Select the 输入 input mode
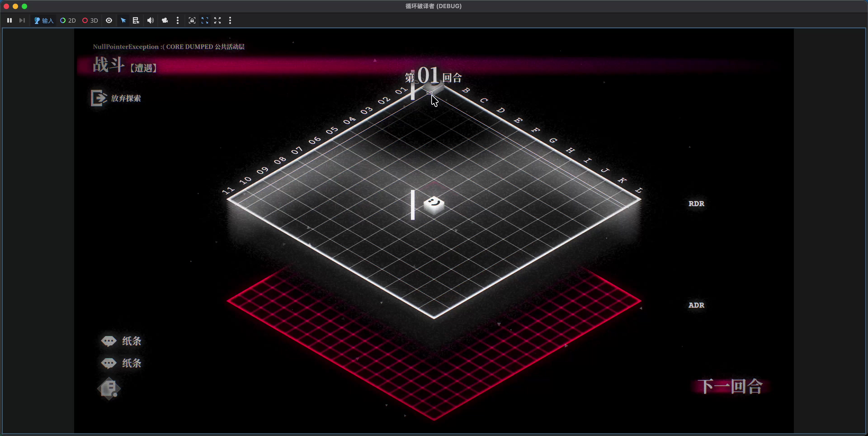The width and height of the screenshot is (868, 436). (44, 21)
